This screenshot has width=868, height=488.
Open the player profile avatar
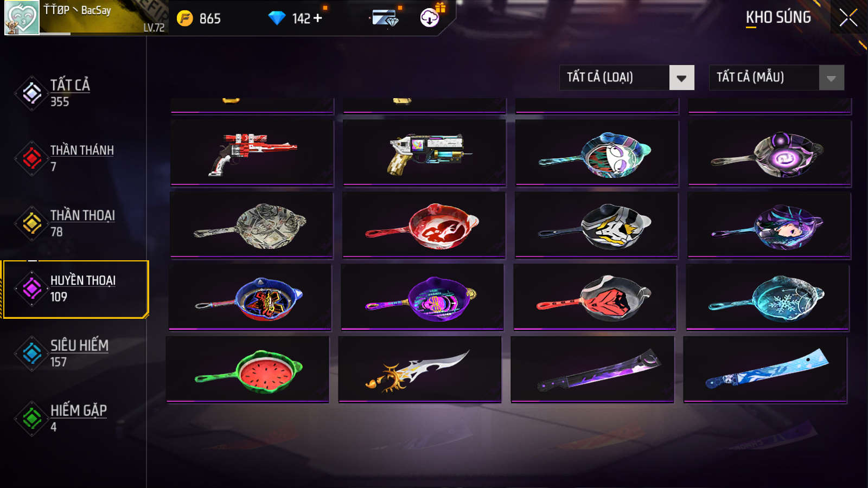(x=22, y=18)
